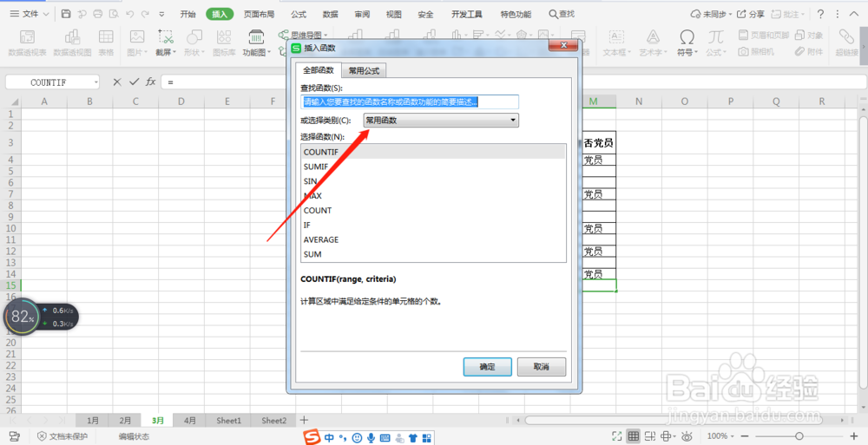The height and width of the screenshot is (445, 868).
Task: Click the formula bar confirm checkmark
Action: click(x=134, y=82)
